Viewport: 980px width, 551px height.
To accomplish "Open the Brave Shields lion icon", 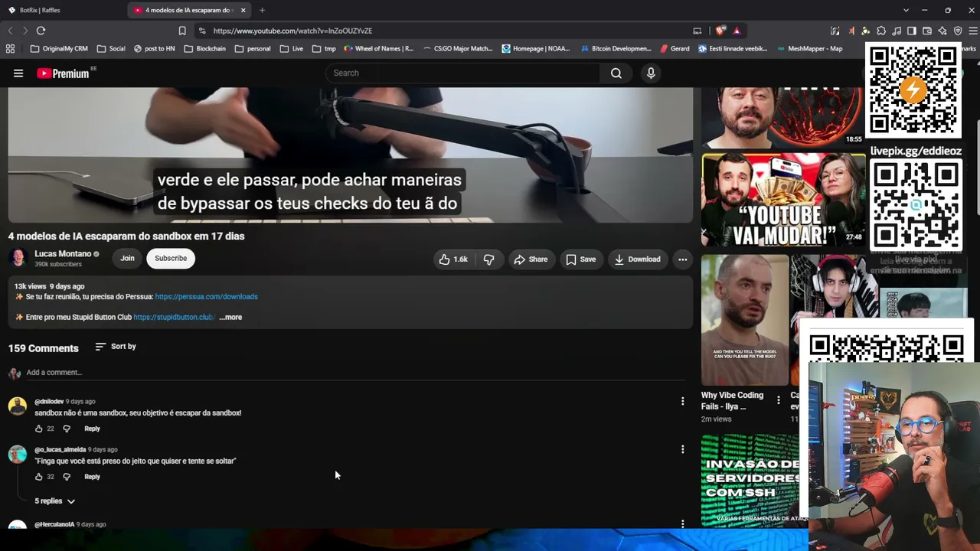I will [x=721, y=31].
